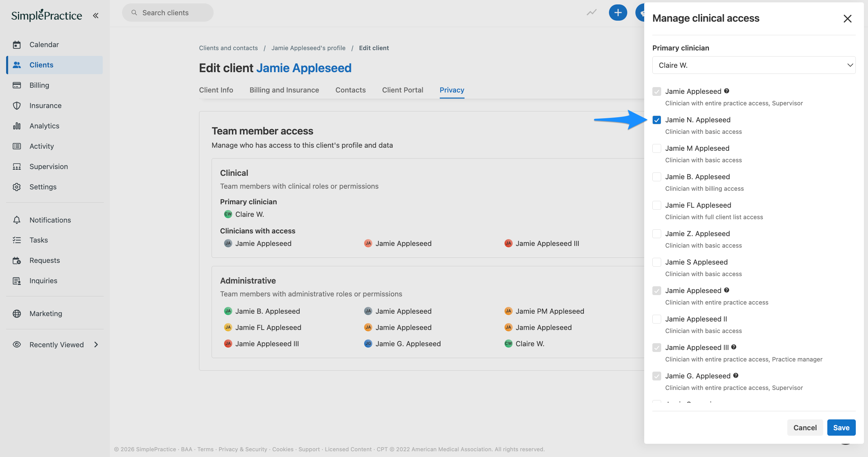Click the disabled Jamie Appleseed III checkbox
This screenshot has height=457, width=868.
pyautogui.click(x=657, y=348)
